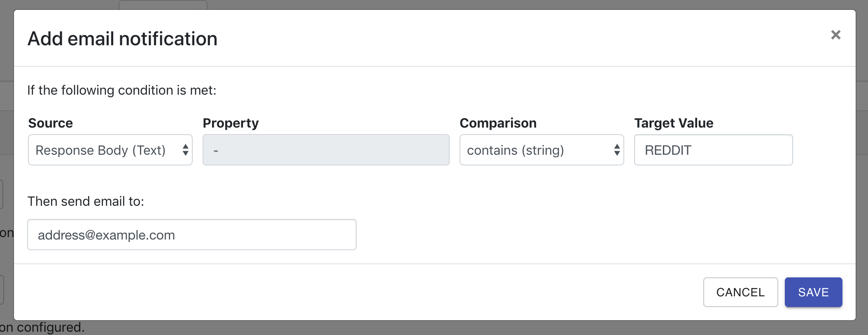The width and height of the screenshot is (868, 335).
Task: Click the "If the following condition is met" text
Action: tap(121, 90)
